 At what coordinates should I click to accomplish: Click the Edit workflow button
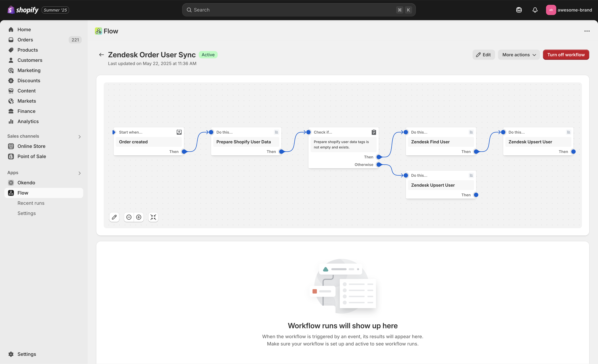483,55
